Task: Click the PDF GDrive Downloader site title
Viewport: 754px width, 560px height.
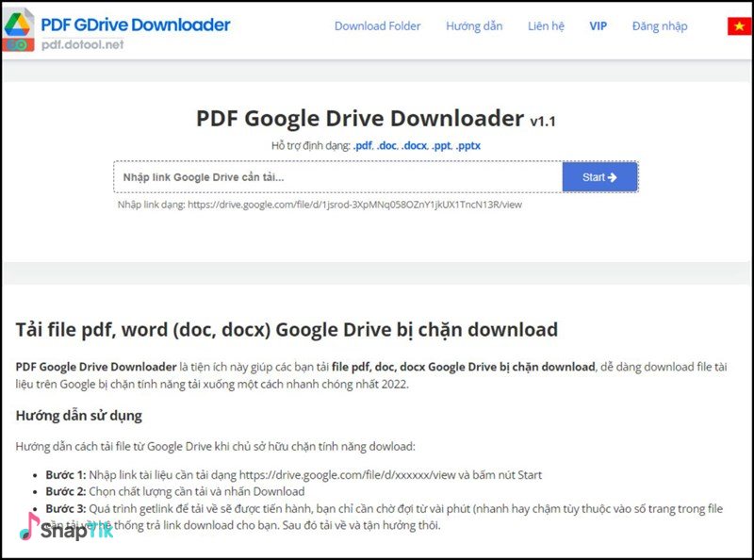Action: point(135,25)
